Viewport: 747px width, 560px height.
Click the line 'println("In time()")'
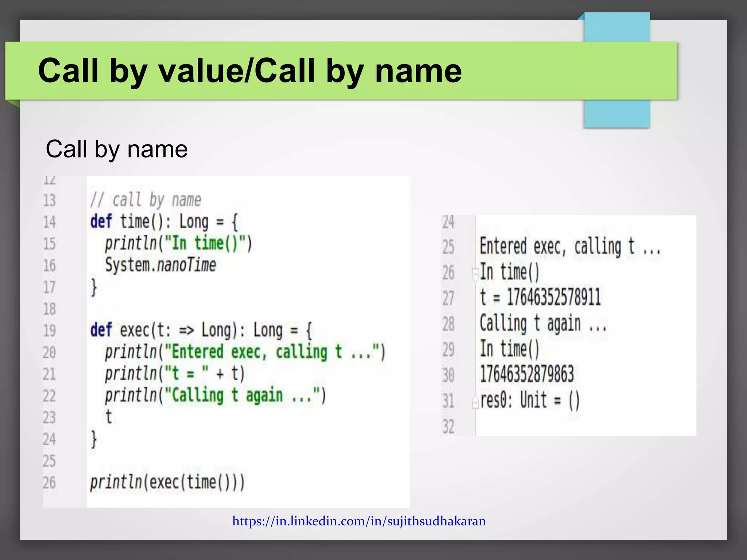(178, 244)
